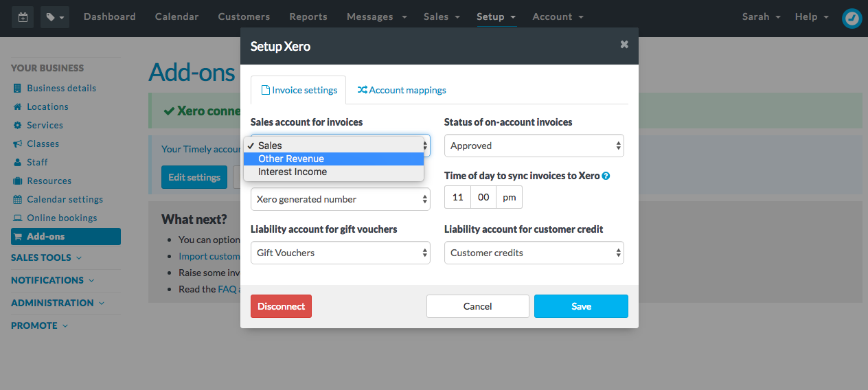
Task: Open the Dashboard page
Action: [x=110, y=16]
